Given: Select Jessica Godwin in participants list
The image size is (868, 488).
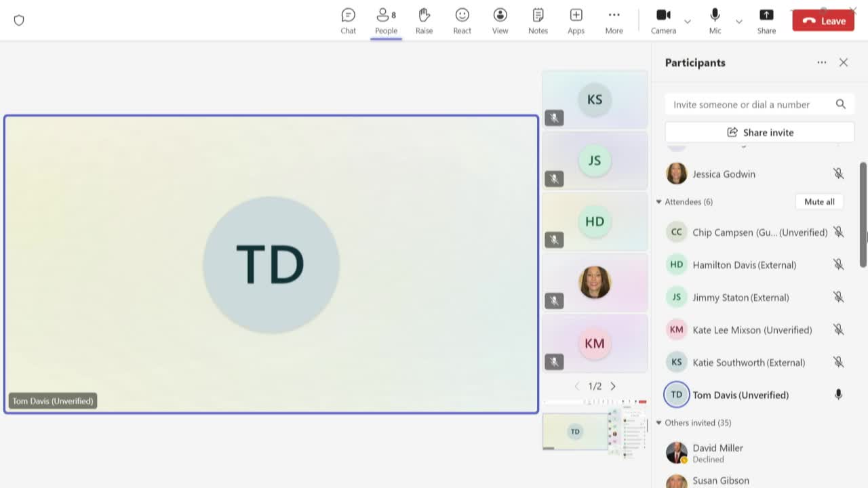Looking at the screenshot, I should [724, 174].
